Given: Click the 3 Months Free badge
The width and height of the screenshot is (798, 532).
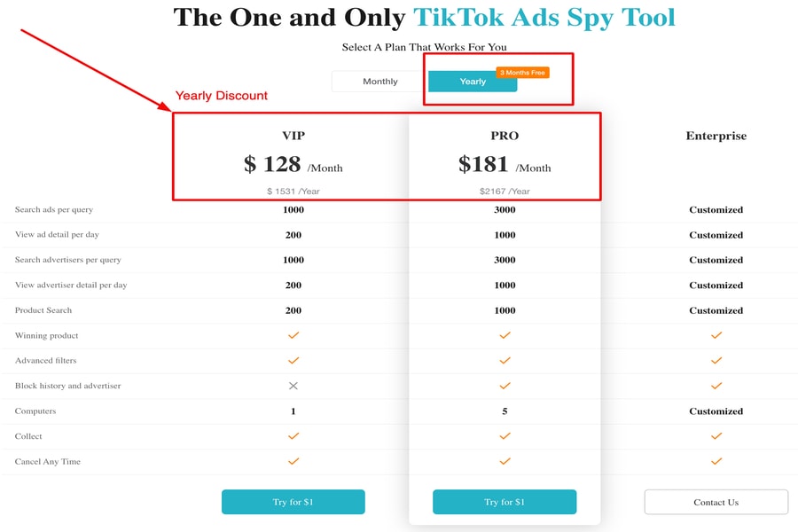Looking at the screenshot, I should click(x=523, y=73).
